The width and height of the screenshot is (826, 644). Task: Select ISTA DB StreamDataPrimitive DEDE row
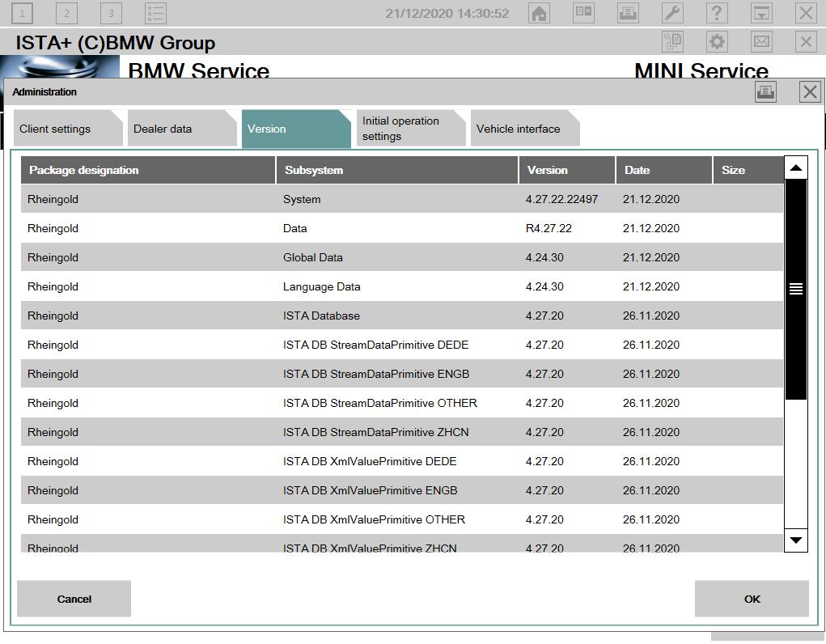[402, 345]
